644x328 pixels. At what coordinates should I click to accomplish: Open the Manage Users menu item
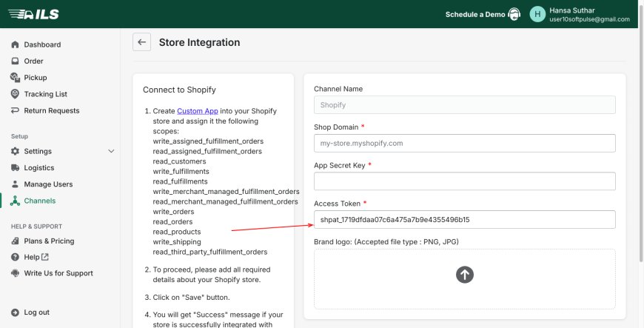coord(48,184)
